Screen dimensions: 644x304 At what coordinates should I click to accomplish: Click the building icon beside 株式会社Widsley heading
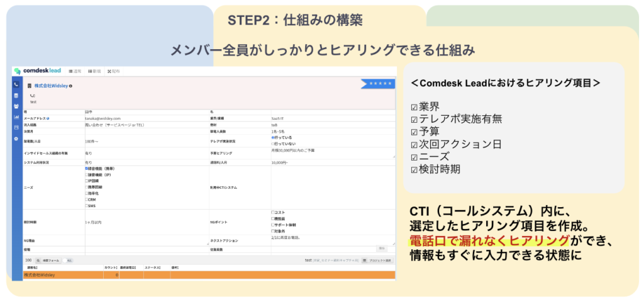[x=30, y=86]
